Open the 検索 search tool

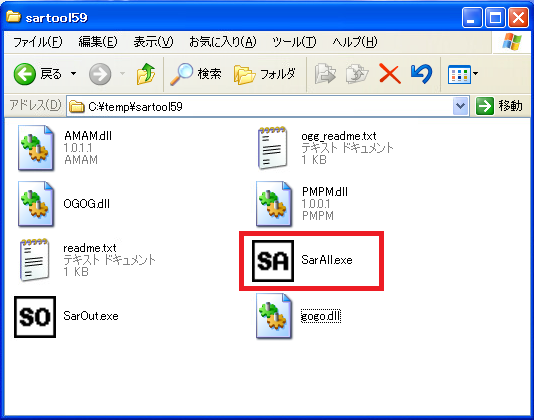(195, 74)
